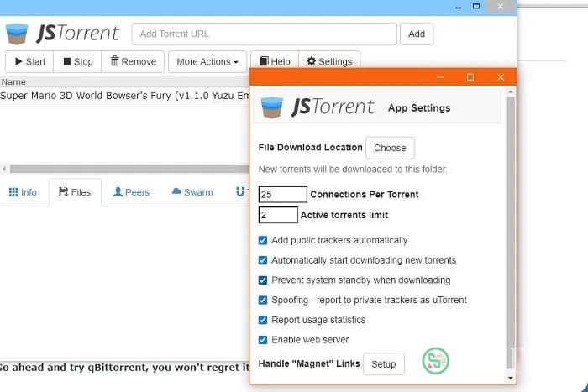The width and height of the screenshot is (588, 392).
Task: Maximize the App Settings window
Action: [470, 77]
